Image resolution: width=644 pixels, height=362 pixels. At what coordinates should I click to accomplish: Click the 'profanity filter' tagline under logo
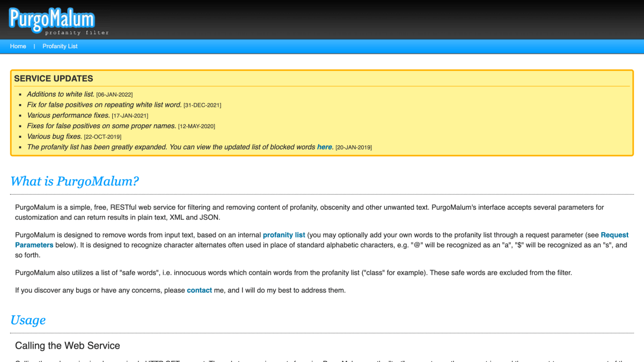click(77, 33)
